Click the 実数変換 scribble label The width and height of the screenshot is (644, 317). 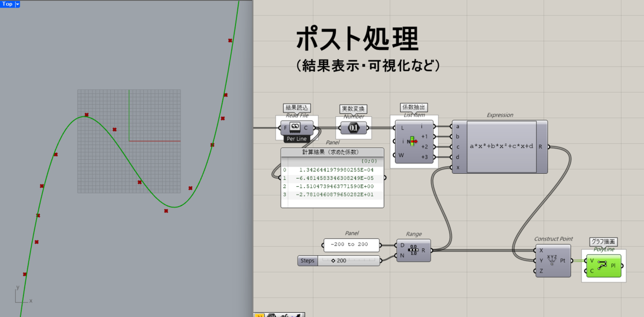(x=354, y=109)
